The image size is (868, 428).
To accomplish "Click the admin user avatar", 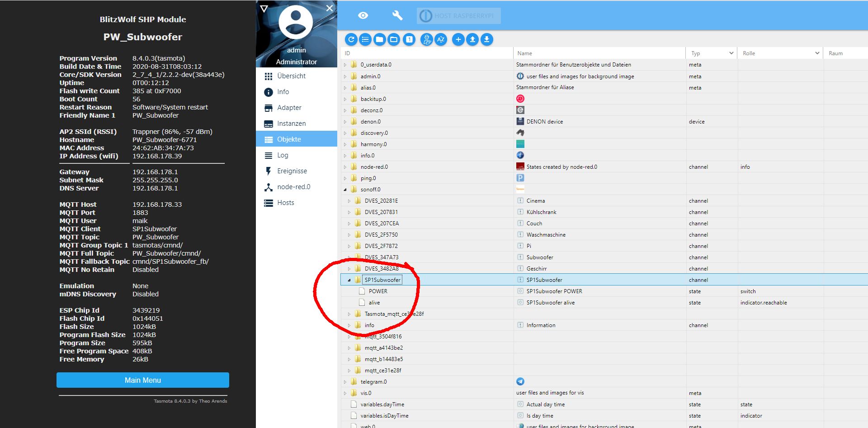I will coord(296,22).
